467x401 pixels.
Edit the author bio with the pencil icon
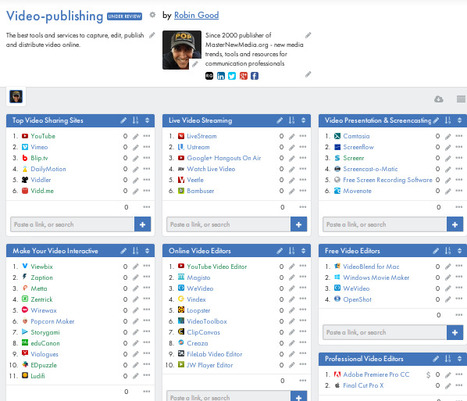click(308, 35)
